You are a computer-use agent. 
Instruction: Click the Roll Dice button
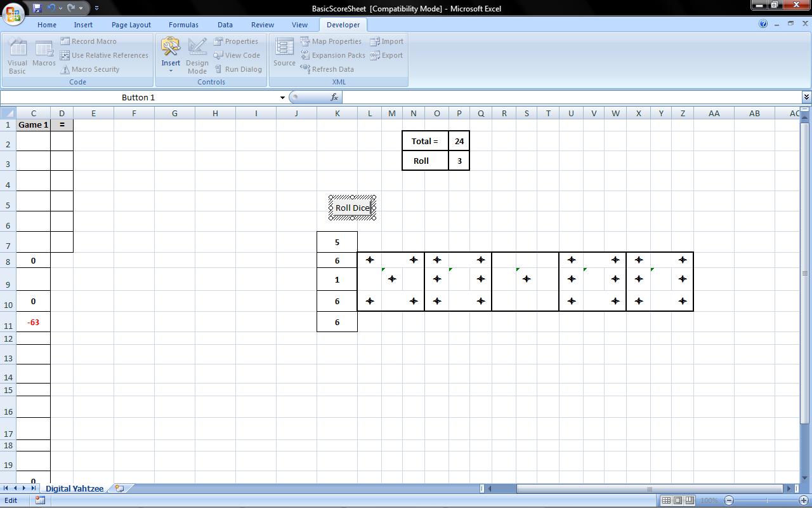tap(353, 208)
